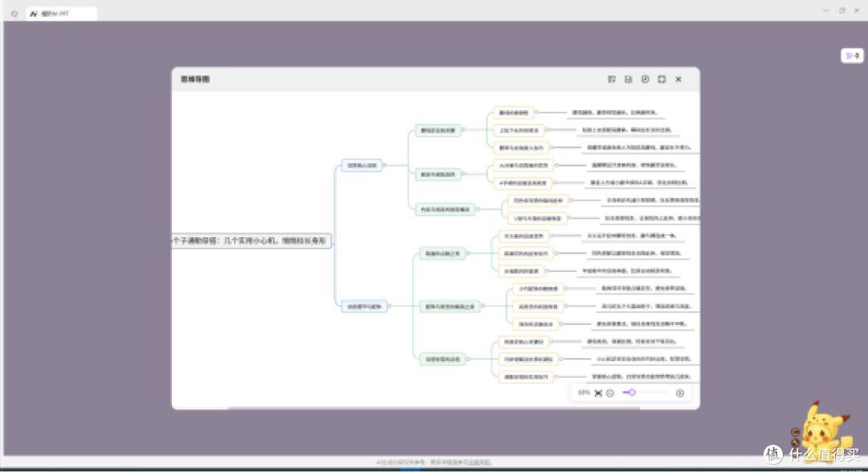868x473 pixels.
Task: Close the mind map dialog
Action: [678, 79]
